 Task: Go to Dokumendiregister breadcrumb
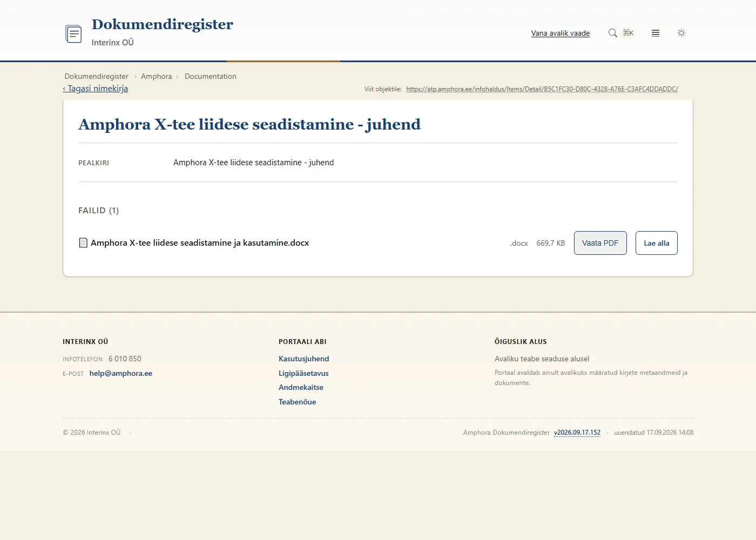click(x=97, y=76)
